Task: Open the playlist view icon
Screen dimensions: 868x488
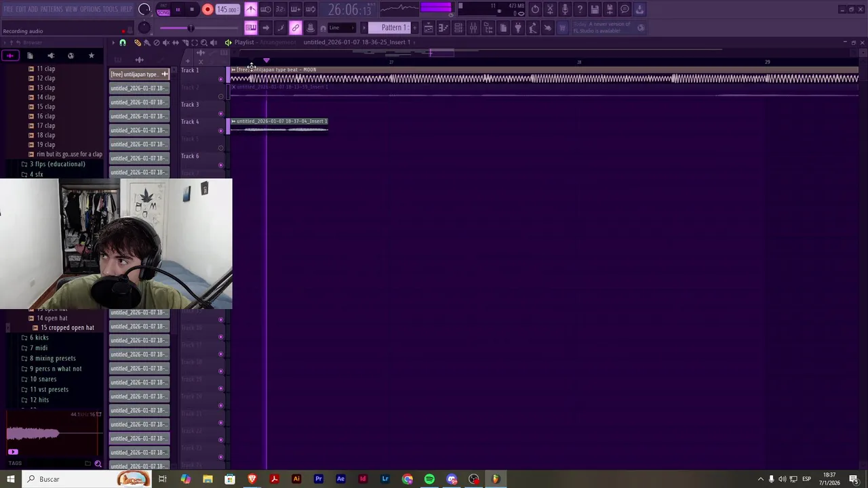Action: (429, 28)
